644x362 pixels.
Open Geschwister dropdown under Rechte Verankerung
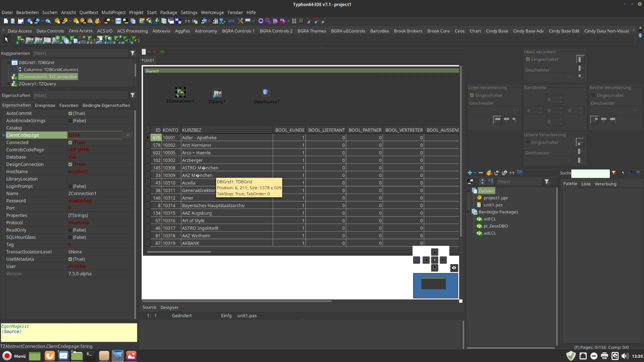pyautogui.click(x=635, y=110)
